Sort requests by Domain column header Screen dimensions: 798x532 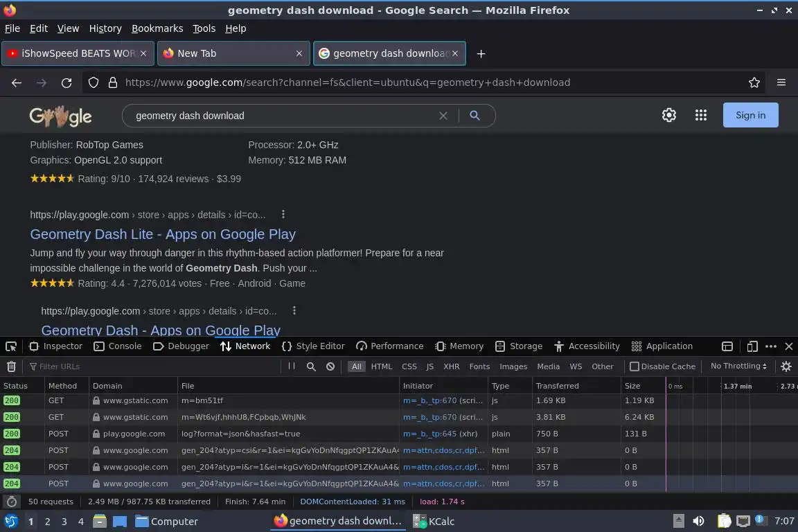[x=133, y=386]
